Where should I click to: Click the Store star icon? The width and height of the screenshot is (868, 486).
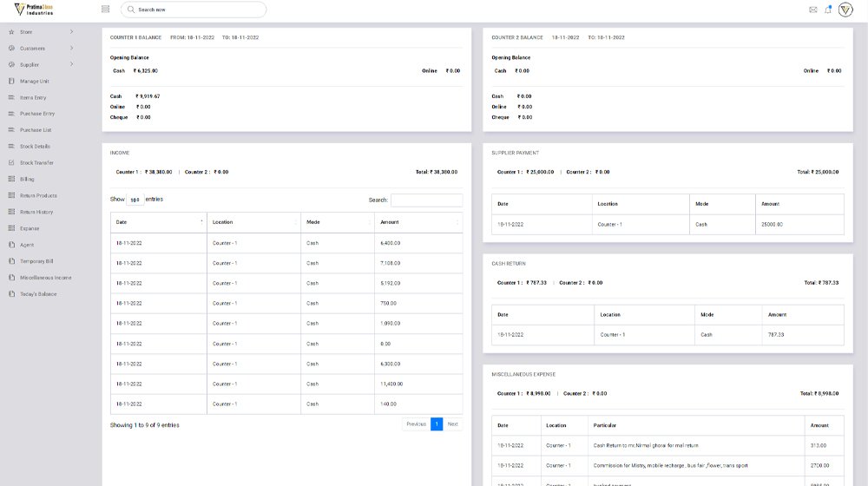(11, 32)
